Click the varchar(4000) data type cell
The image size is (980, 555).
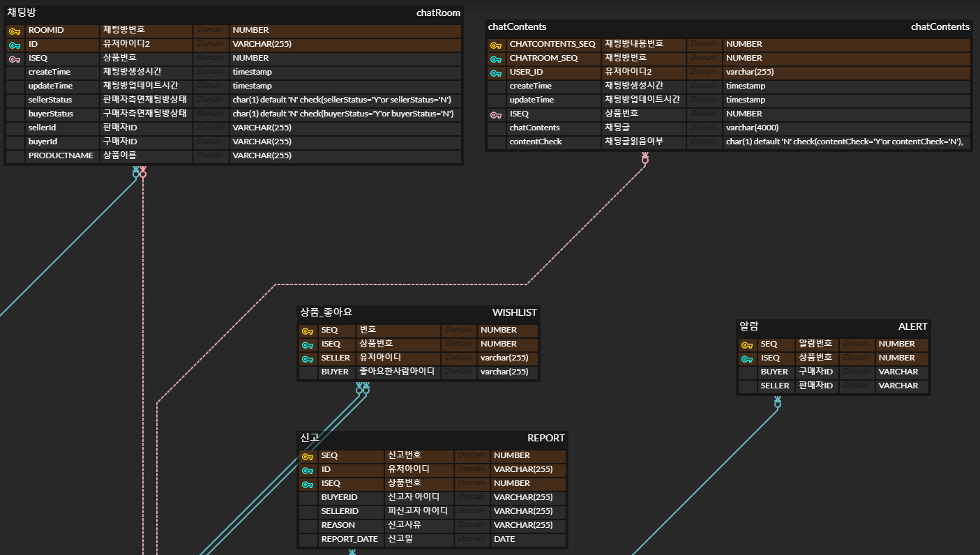click(x=847, y=128)
